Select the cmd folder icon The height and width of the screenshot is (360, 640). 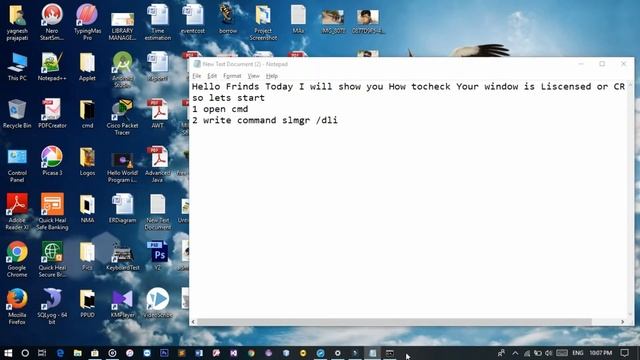coord(87,114)
